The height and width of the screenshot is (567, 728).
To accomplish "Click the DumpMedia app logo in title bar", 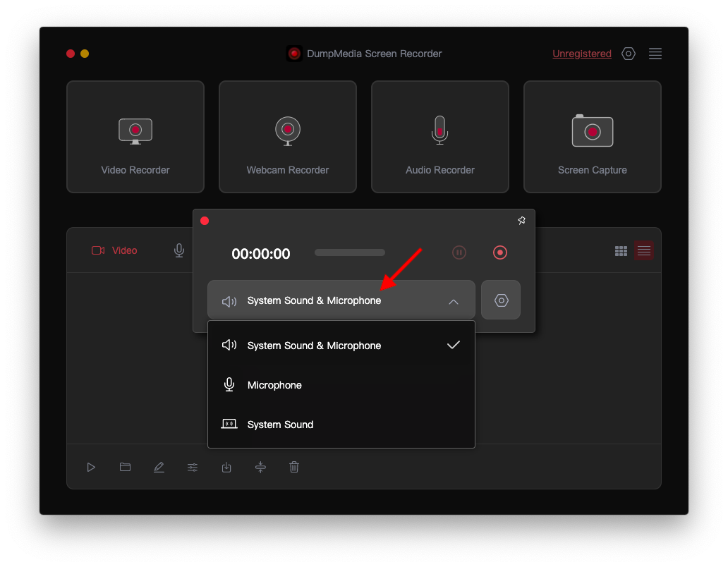I will pos(294,54).
